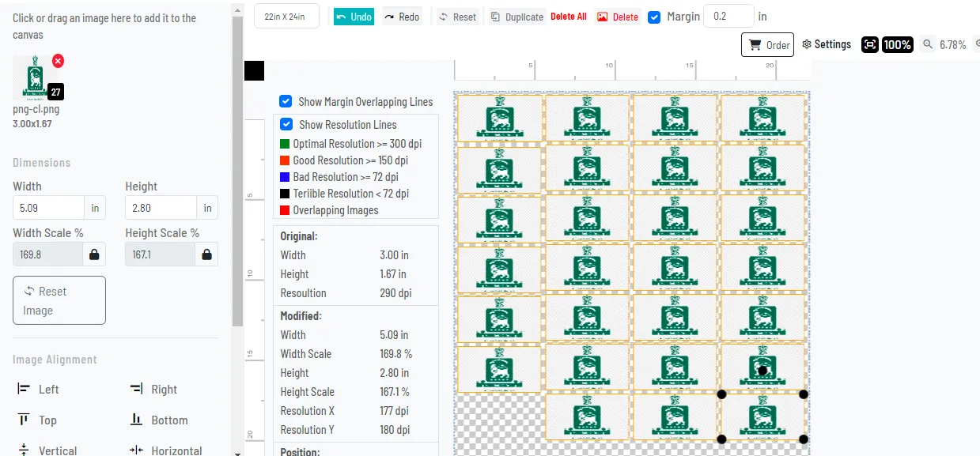
Task: Click the black color swatch square
Action: point(254,71)
